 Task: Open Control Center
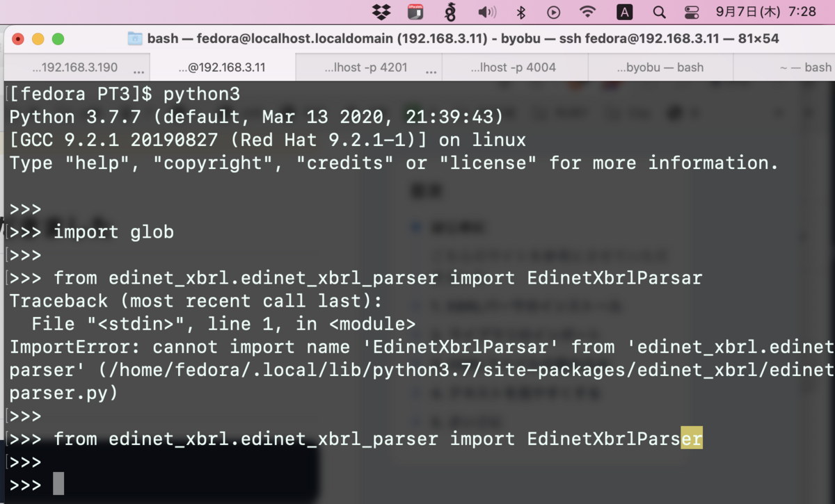(691, 11)
